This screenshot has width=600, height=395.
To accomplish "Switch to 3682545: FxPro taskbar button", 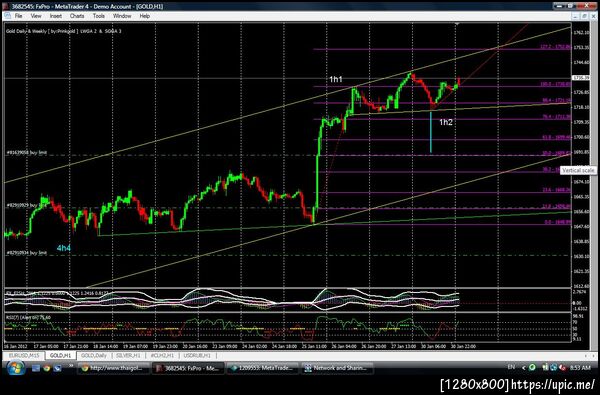I will [188, 369].
